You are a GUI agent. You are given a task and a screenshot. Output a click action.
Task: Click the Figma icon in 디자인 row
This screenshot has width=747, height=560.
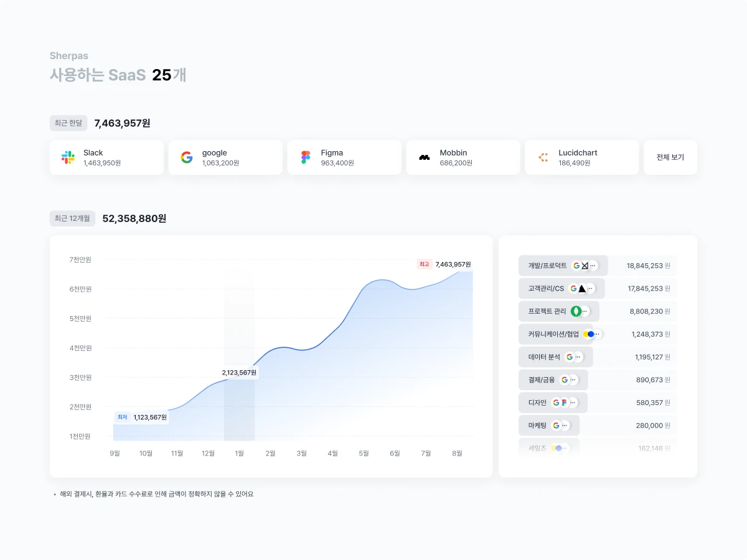pos(565,403)
